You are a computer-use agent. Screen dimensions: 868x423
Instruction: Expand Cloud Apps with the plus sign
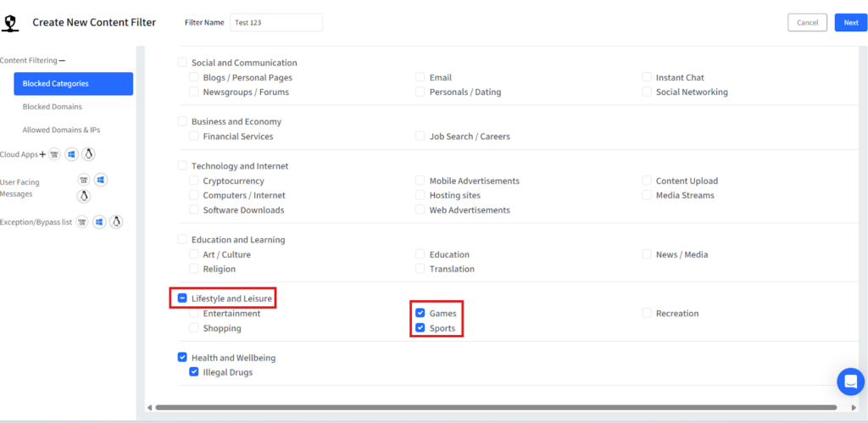[42, 154]
